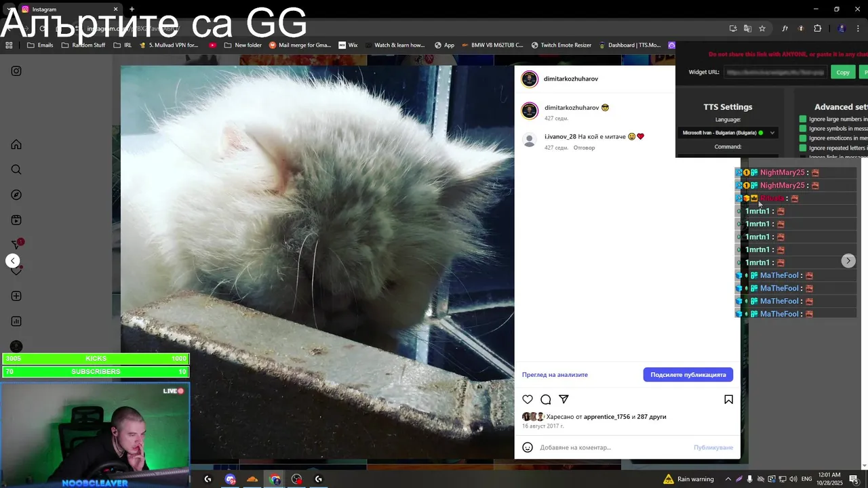The image size is (868, 488).
Task: Open Преглед на анализите insights link
Action: (x=555, y=375)
